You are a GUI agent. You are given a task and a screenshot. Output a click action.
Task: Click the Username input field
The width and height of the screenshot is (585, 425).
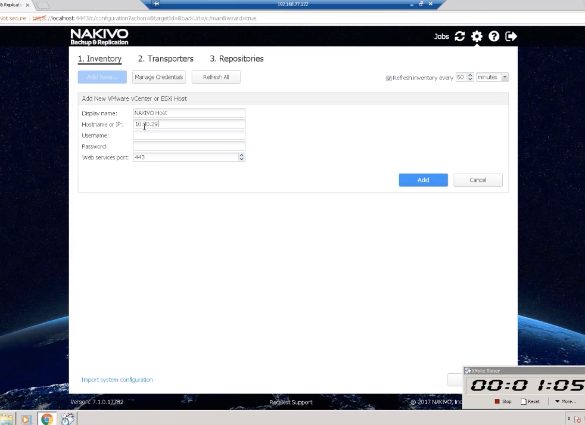click(x=189, y=135)
